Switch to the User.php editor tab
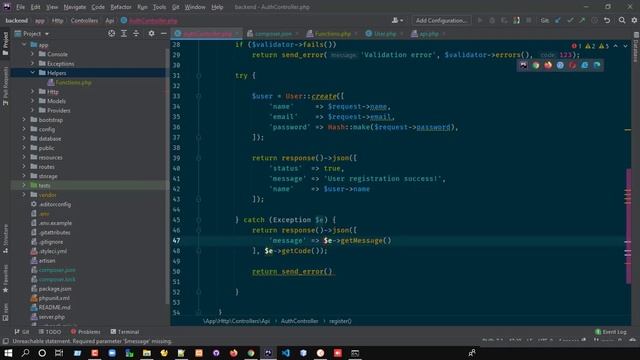Image resolution: width=640 pixels, height=360 pixels. (x=384, y=34)
